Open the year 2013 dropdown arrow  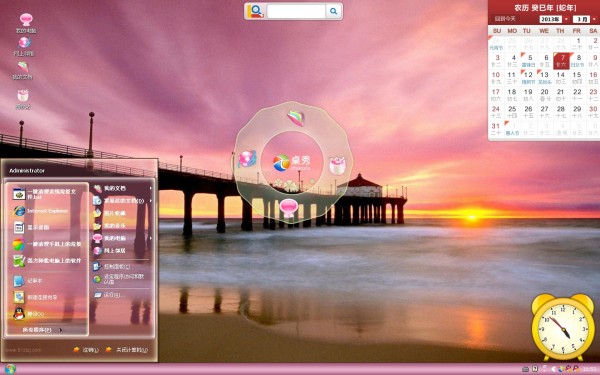[x=566, y=19]
